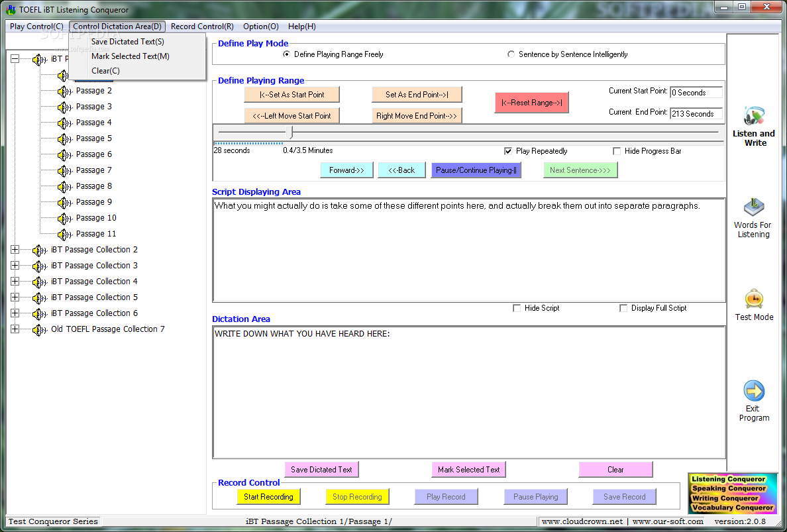Open the Words For Listening icon
Image resolution: width=787 pixels, height=532 pixels.
click(753, 207)
